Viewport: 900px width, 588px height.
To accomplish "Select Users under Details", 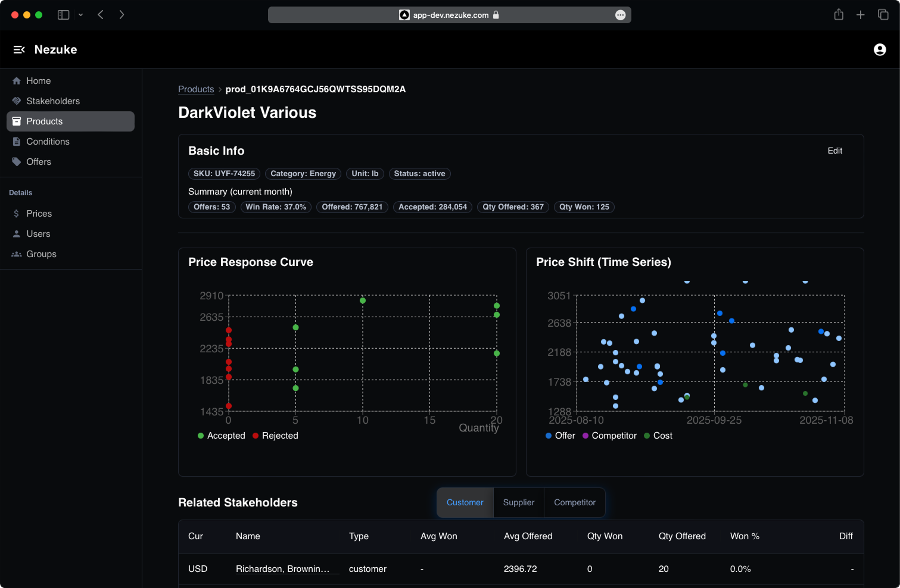I will point(38,233).
